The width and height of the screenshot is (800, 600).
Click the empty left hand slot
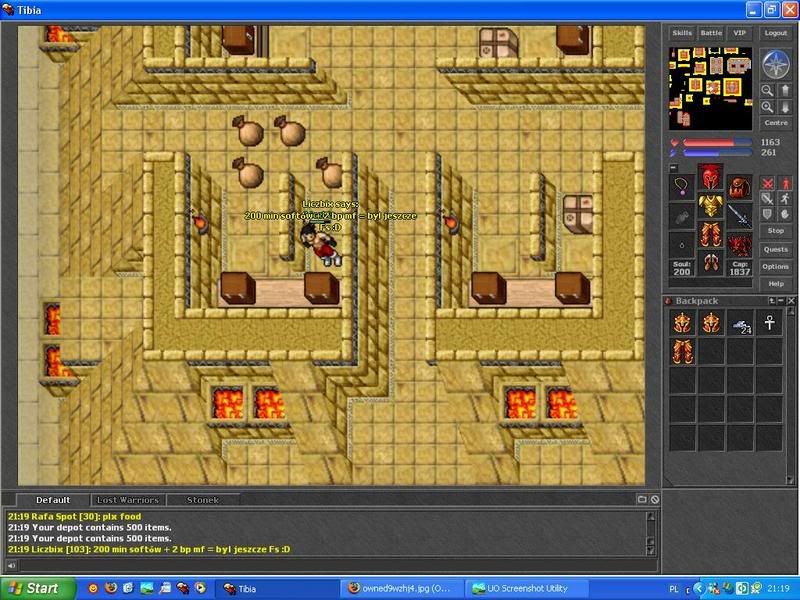point(682,216)
